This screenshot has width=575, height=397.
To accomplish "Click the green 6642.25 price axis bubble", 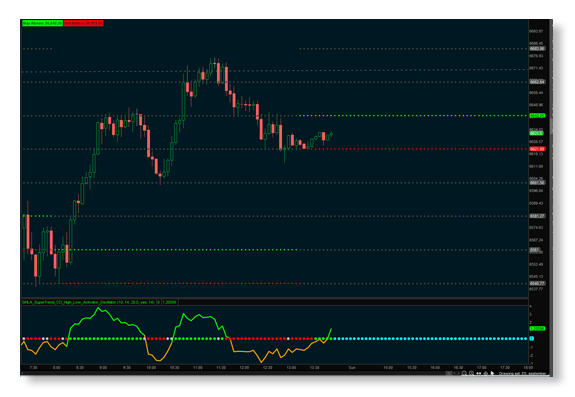I will (537, 115).
